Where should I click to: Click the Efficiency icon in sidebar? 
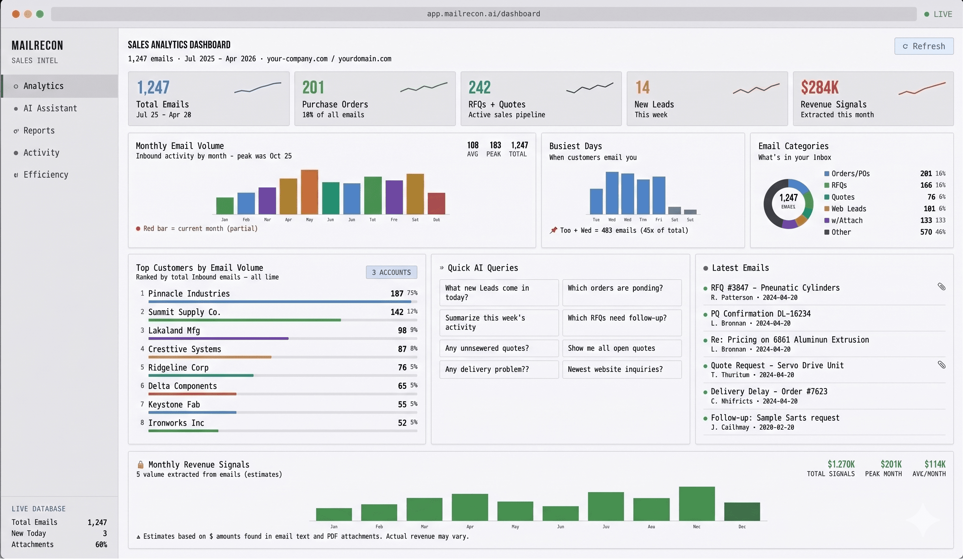click(16, 175)
